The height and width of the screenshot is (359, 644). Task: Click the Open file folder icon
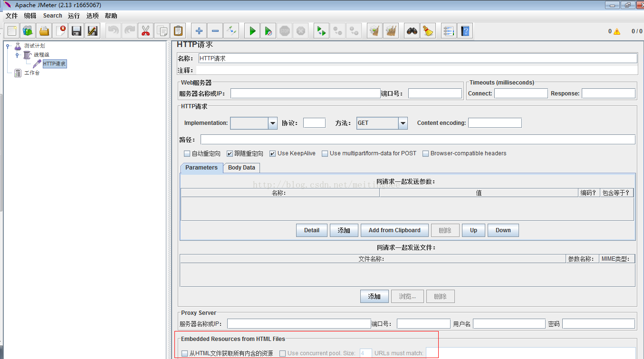coord(44,31)
